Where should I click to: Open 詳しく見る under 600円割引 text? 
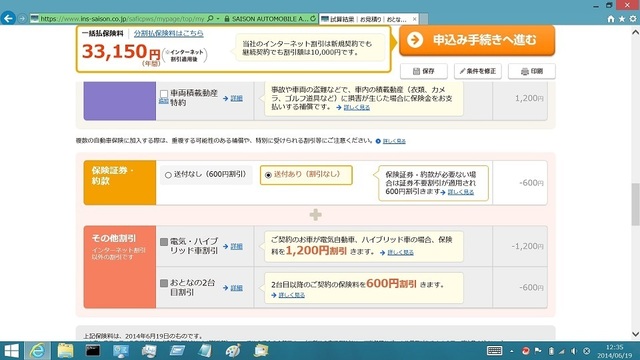pos(291,295)
